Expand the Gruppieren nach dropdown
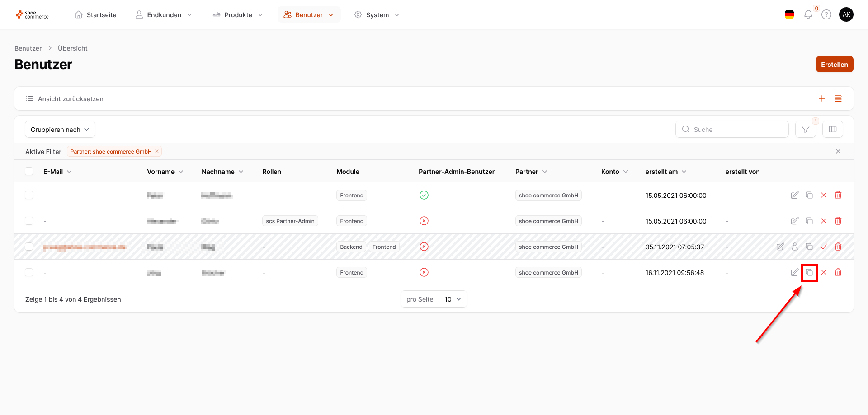This screenshot has height=415, width=868. click(x=60, y=130)
